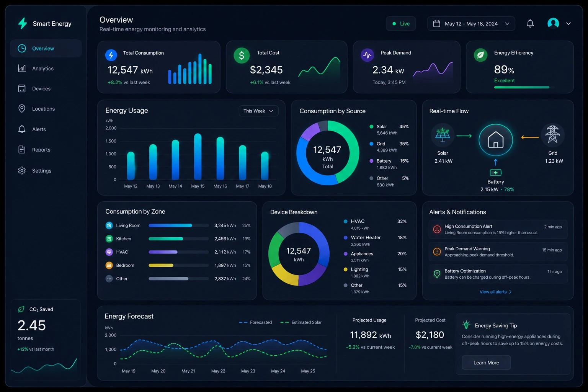Open the This Week dropdown
Screen dimensions: 588x392
pos(258,111)
